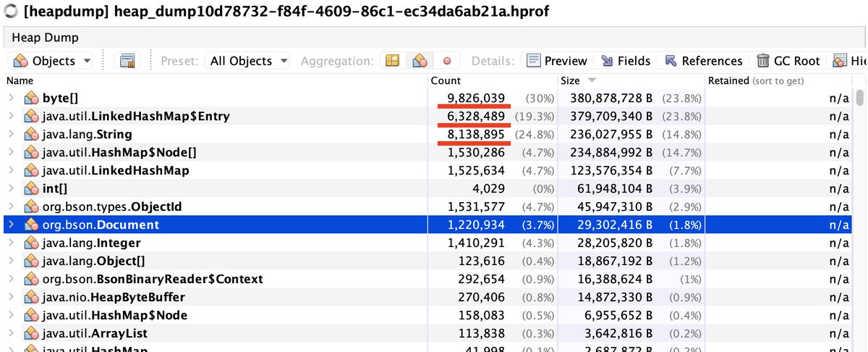Open the All Objects preset dropdown
868x352 pixels.
pos(249,61)
